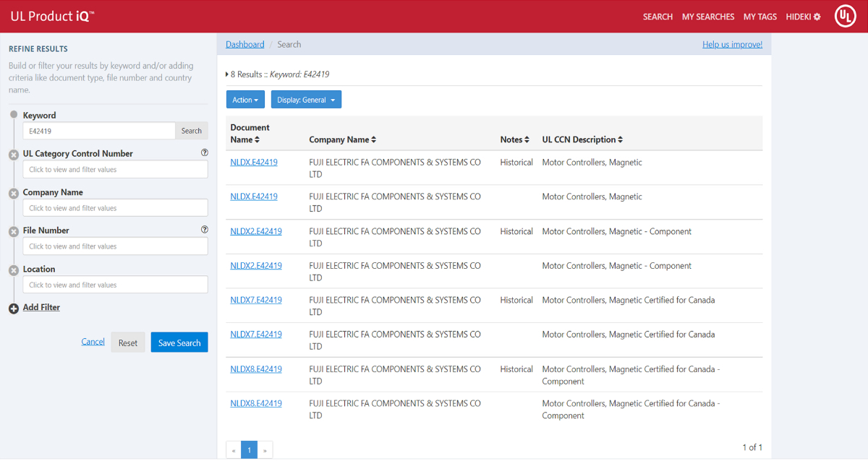
Task: Expand the 8 Results summary triangle
Action: click(227, 74)
